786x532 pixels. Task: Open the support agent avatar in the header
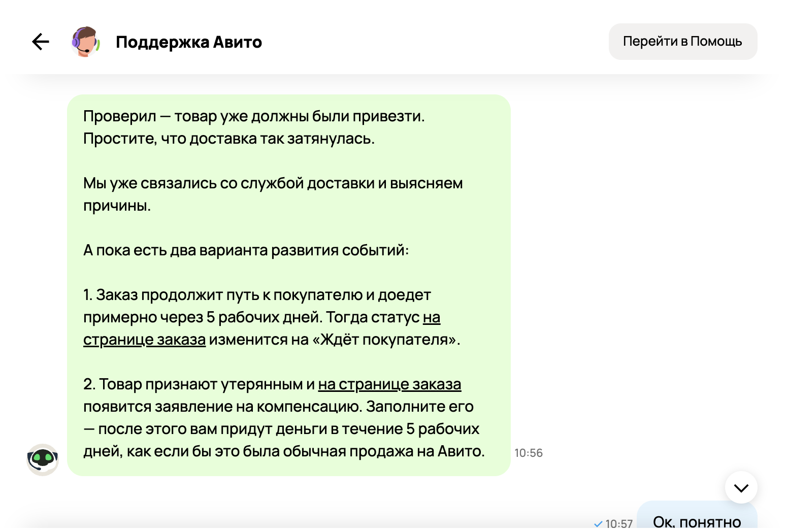pyautogui.click(x=85, y=42)
